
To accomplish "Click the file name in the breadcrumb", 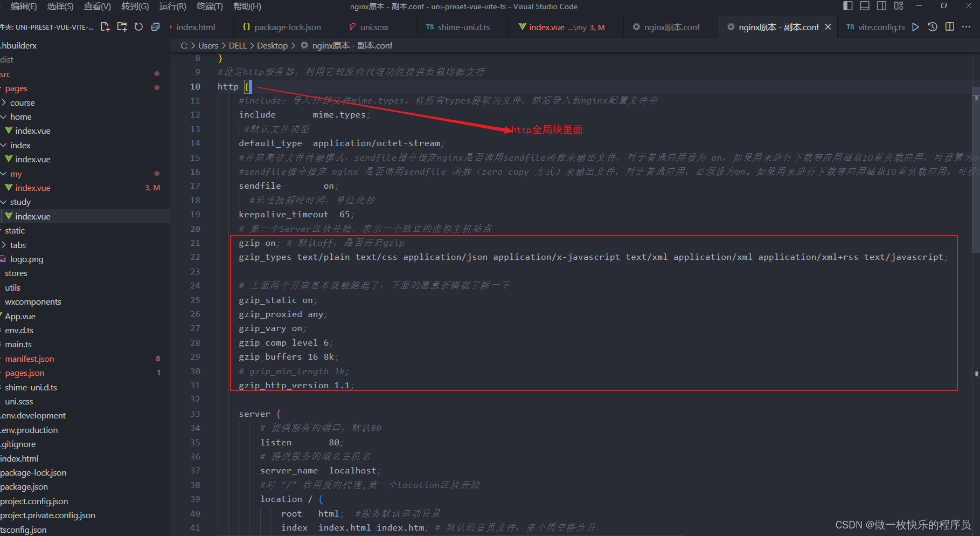I will pyautogui.click(x=352, y=45).
